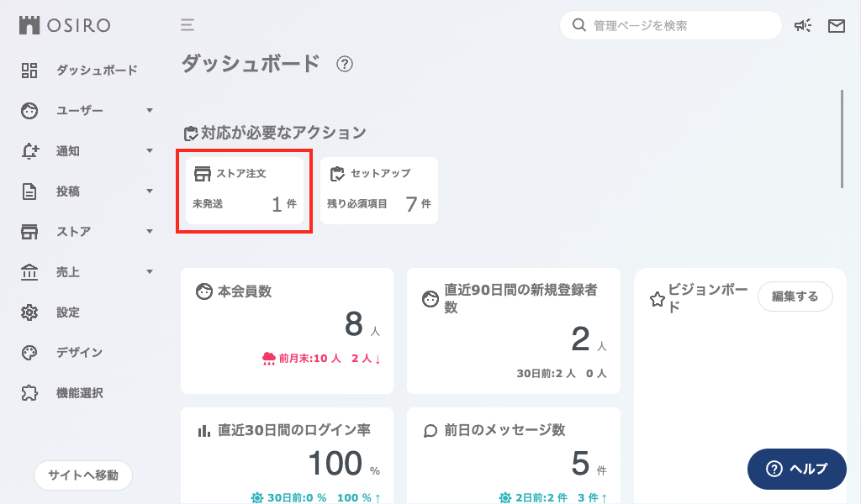Expand the ストア menu arrow
The width and height of the screenshot is (861, 504).
tap(150, 232)
